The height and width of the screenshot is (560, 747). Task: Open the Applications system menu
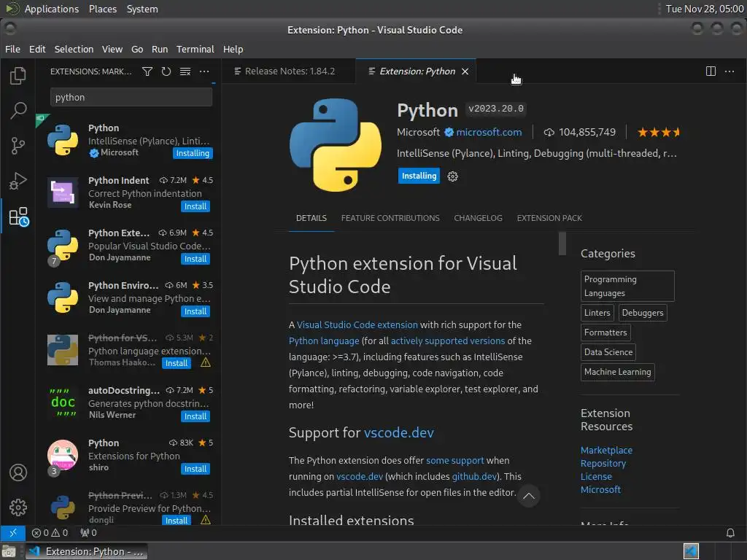(x=51, y=9)
